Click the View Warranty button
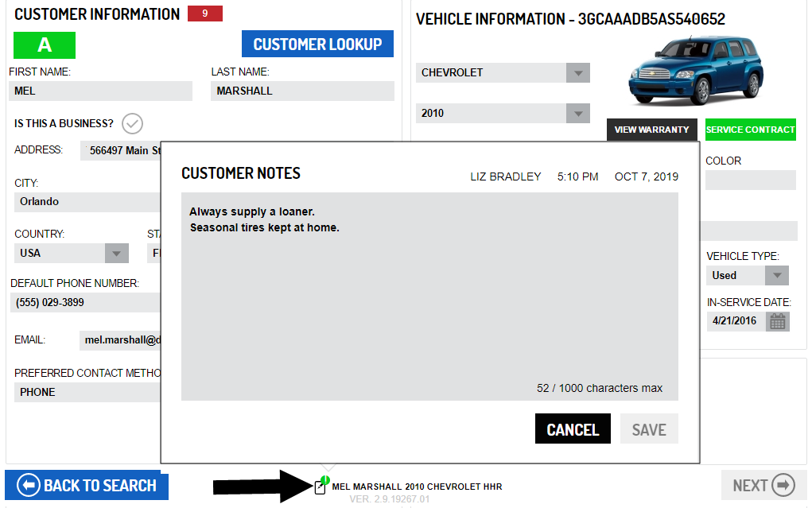Image resolution: width=812 pixels, height=508 pixels. (x=651, y=130)
